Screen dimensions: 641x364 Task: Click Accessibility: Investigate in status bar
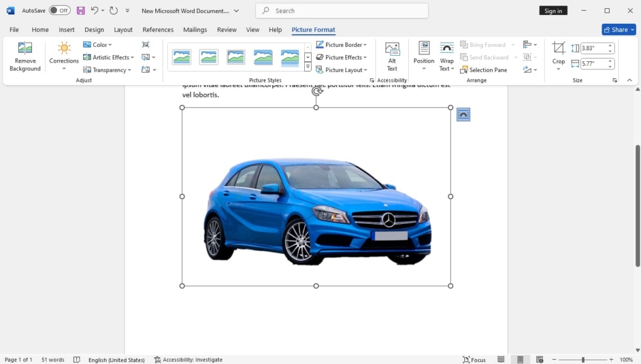tap(188, 360)
